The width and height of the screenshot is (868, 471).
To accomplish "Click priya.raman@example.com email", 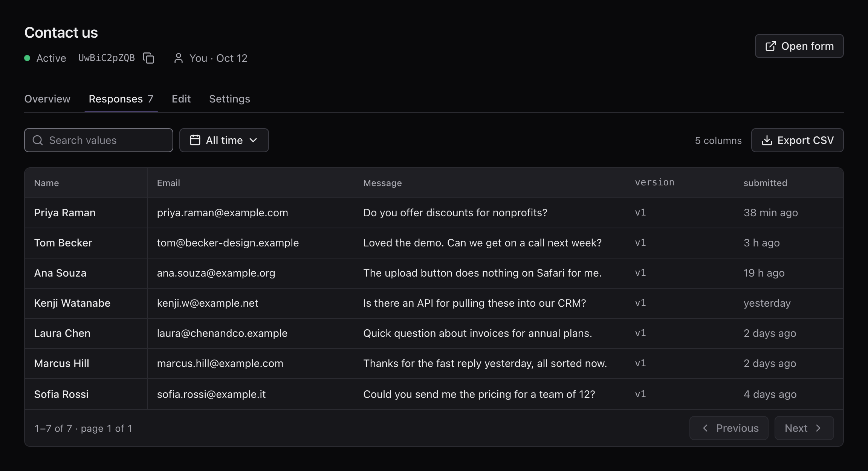I will tap(222, 213).
